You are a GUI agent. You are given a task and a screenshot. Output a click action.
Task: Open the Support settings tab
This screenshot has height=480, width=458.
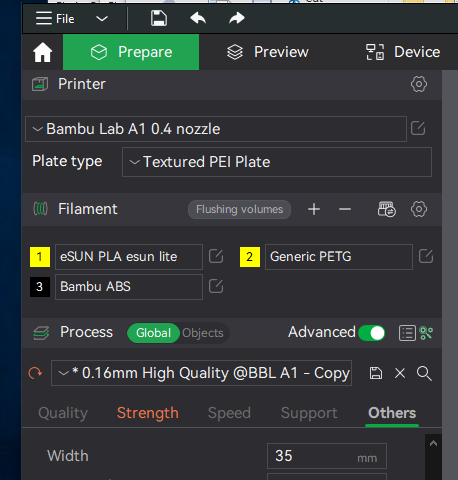(x=309, y=413)
